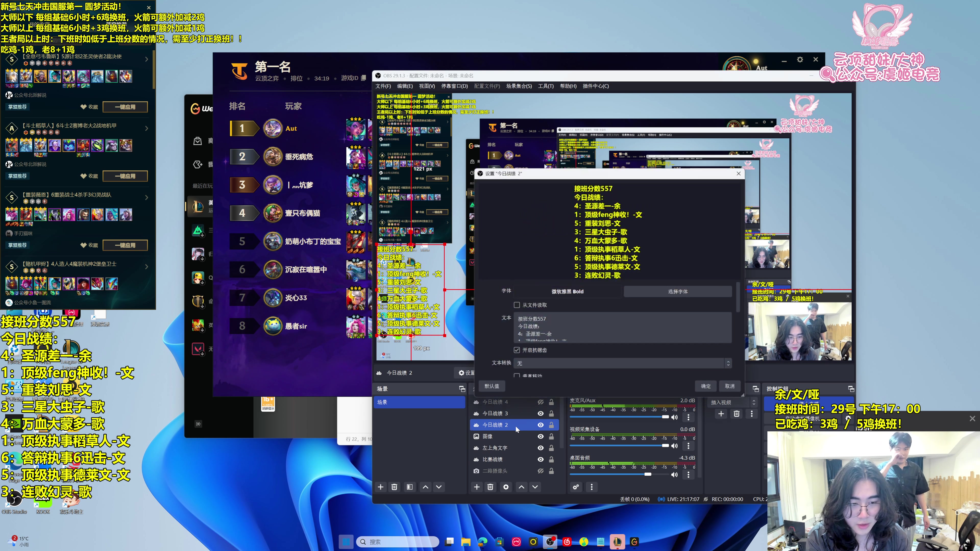Add a new source with plus icon
The image size is (980, 551).
(477, 487)
